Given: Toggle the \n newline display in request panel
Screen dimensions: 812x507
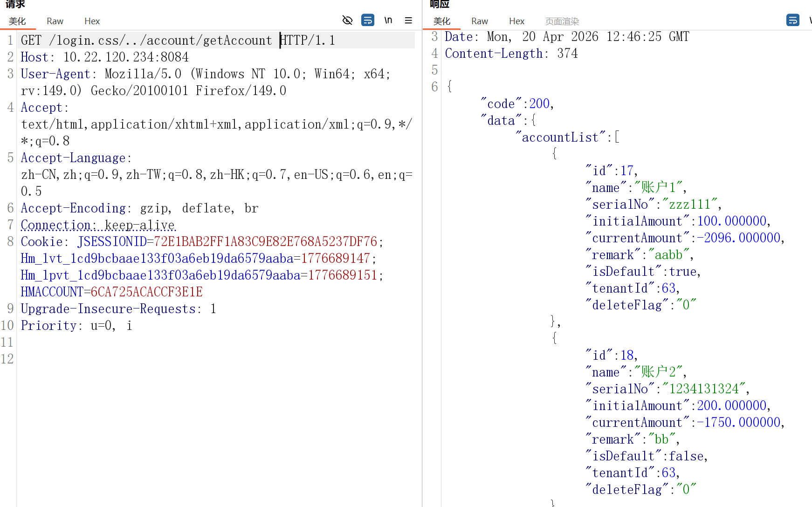Looking at the screenshot, I should coord(388,20).
